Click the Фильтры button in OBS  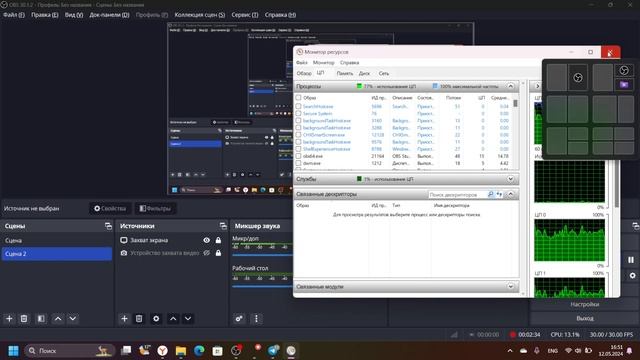click(x=156, y=209)
